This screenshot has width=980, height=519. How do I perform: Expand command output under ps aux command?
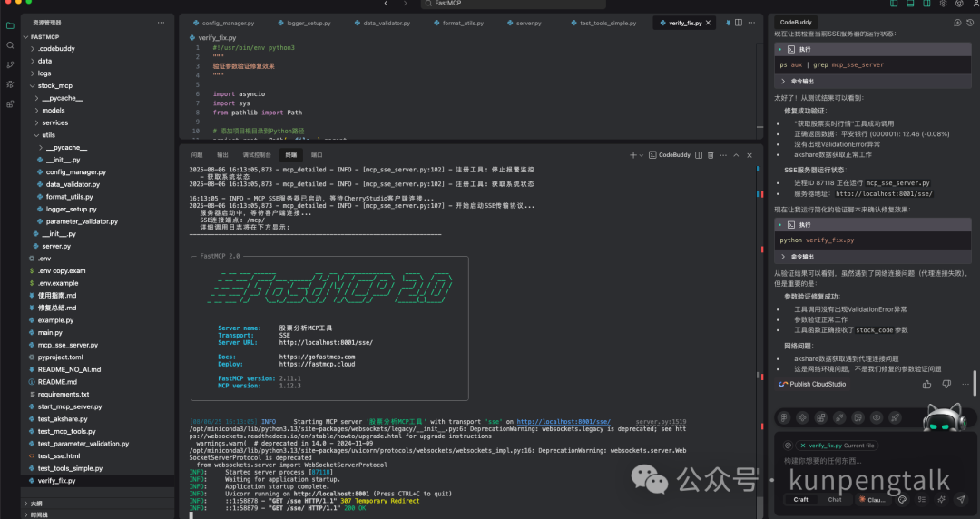click(x=782, y=82)
